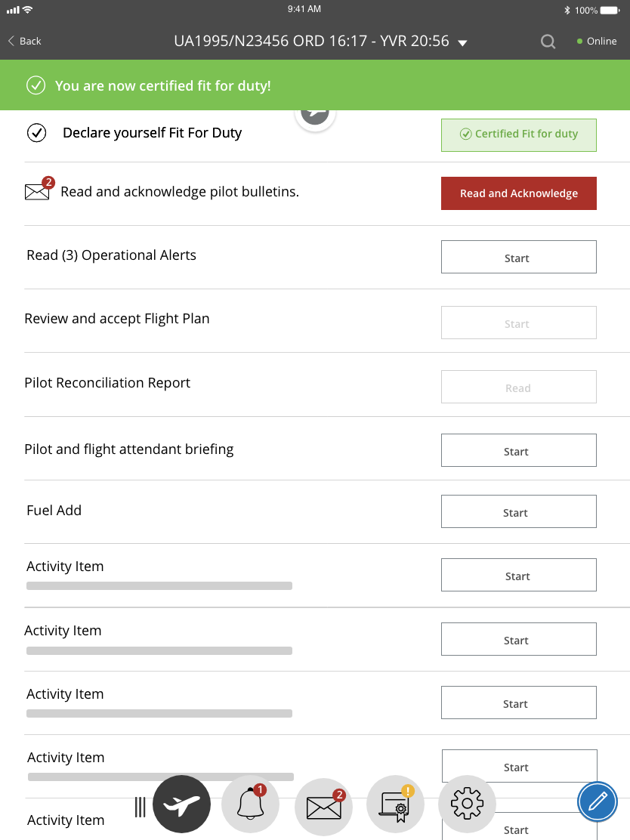
Task: Click the Certified Fit for duty button
Action: pos(518,134)
